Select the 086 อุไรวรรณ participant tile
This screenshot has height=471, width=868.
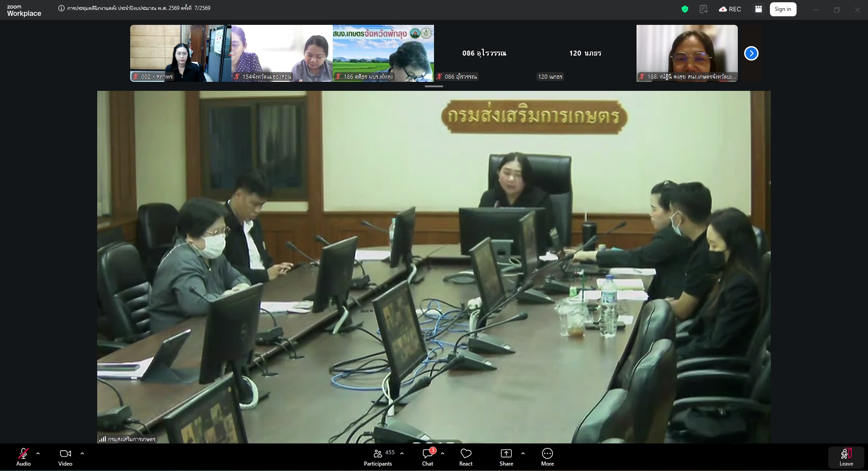(485, 53)
